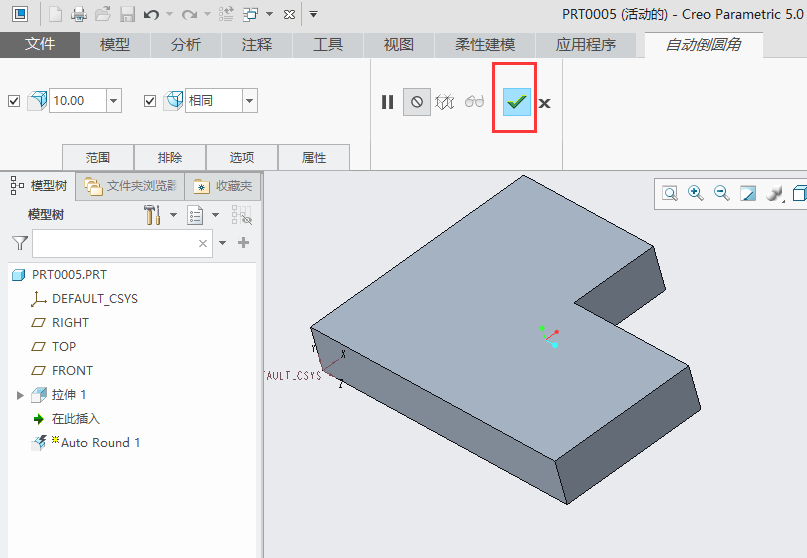Open the 文件 menu
The width and height of the screenshot is (807, 558).
(40, 45)
